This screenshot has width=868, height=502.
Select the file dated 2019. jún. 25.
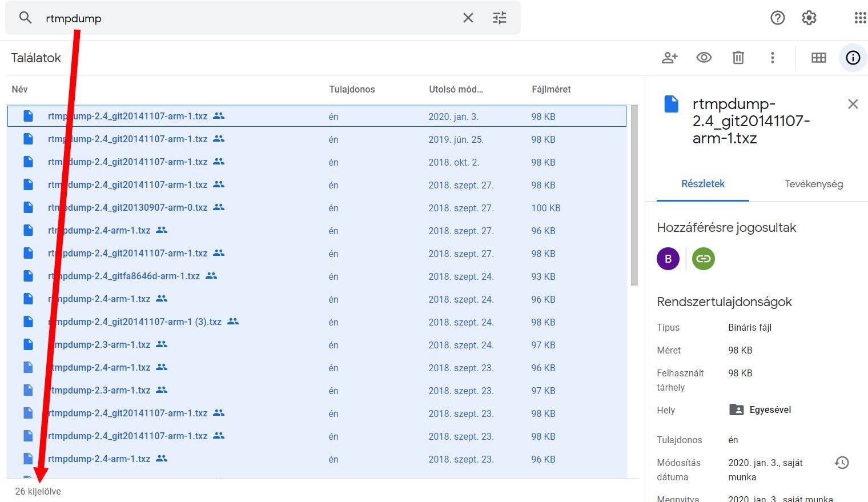point(317,139)
